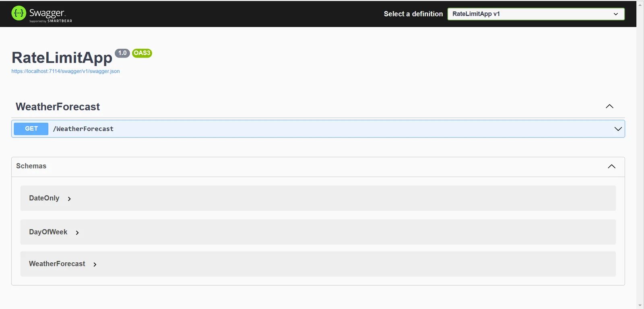
Task: Click the WeatherForecast section heading
Action: (58, 107)
